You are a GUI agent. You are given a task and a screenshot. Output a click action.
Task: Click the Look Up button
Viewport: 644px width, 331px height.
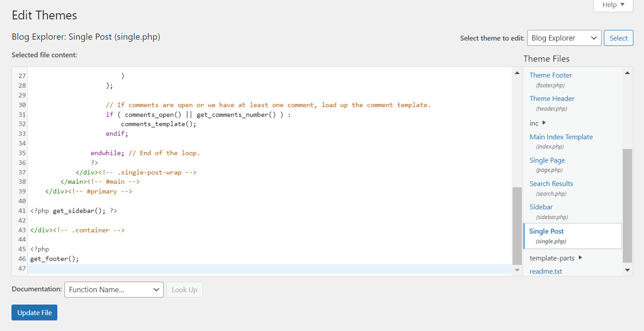click(184, 290)
